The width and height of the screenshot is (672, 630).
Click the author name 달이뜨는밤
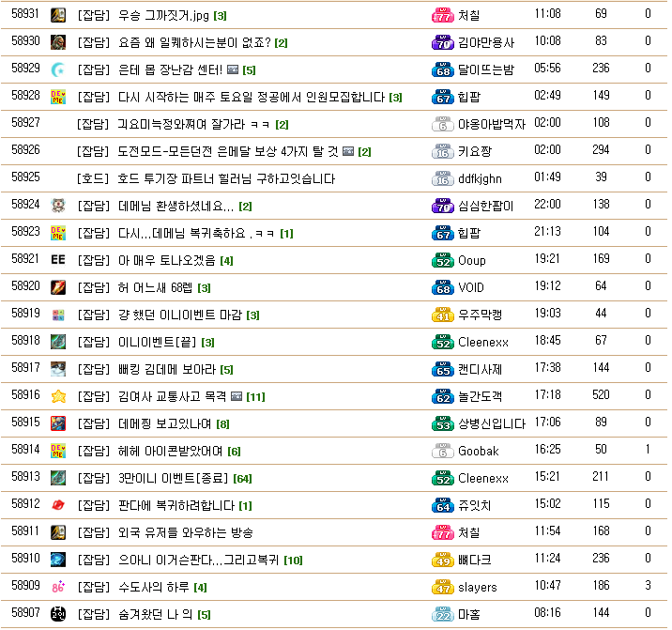pyautogui.click(x=486, y=69)
